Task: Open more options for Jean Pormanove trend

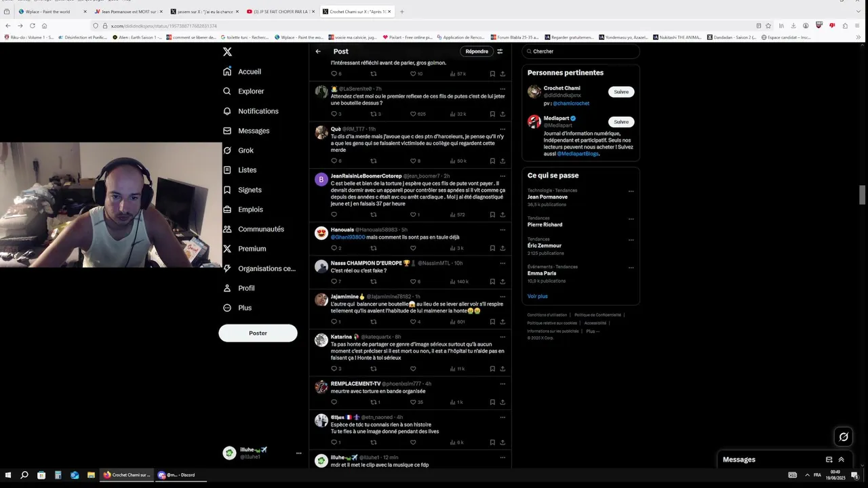Action: click(x=631, y=191)
